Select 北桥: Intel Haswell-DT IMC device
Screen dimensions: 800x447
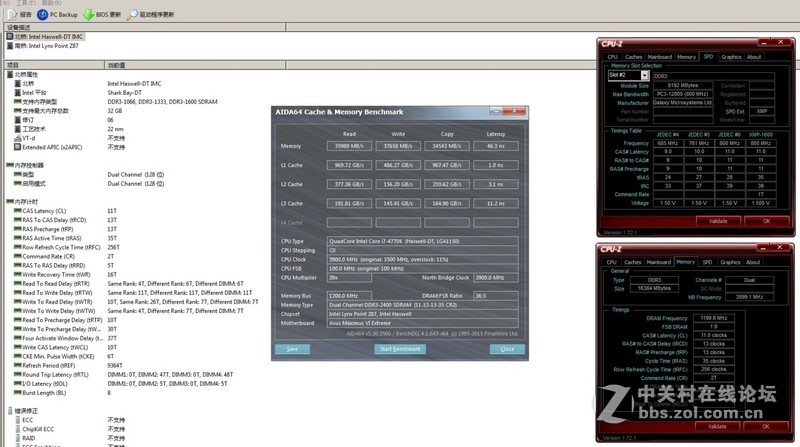click(45, 37)
